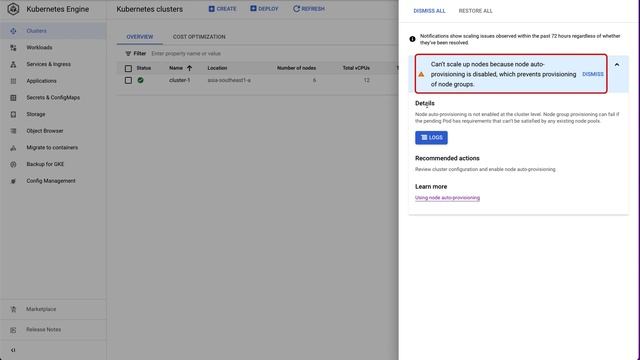Open Clusters in the sidebar
Screen dimensions: 640x360
(x=53, y=31)
